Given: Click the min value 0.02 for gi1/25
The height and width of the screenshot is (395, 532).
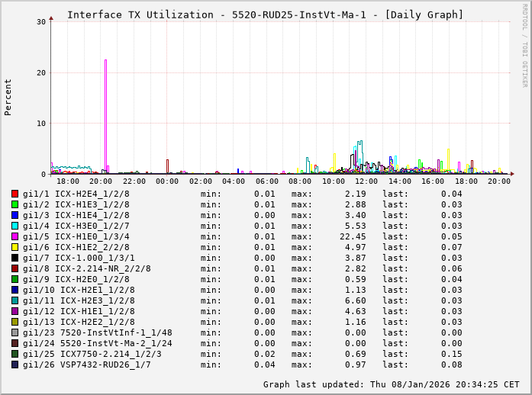Looking at the screenshot, I should [x=265, y=354].
